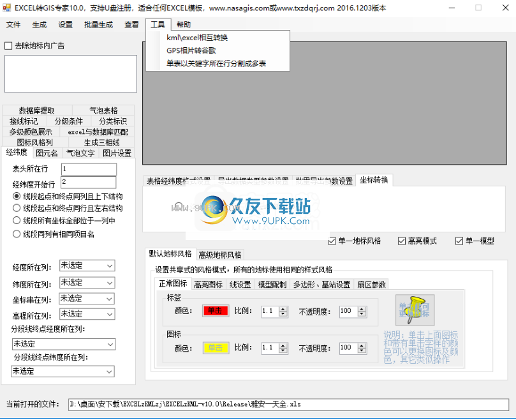Switch to 生成三相线 tab
Viewport: 516px width, 420px height.
[x=101, y=142]
